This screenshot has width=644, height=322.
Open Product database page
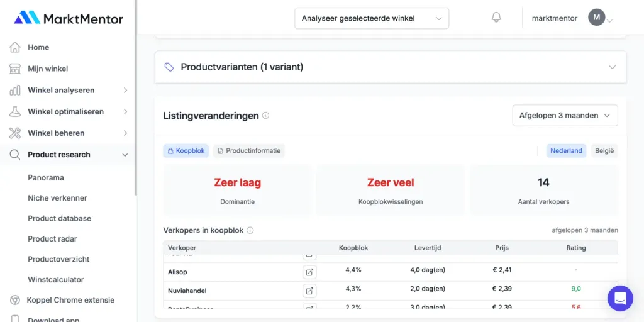(60, 218)
